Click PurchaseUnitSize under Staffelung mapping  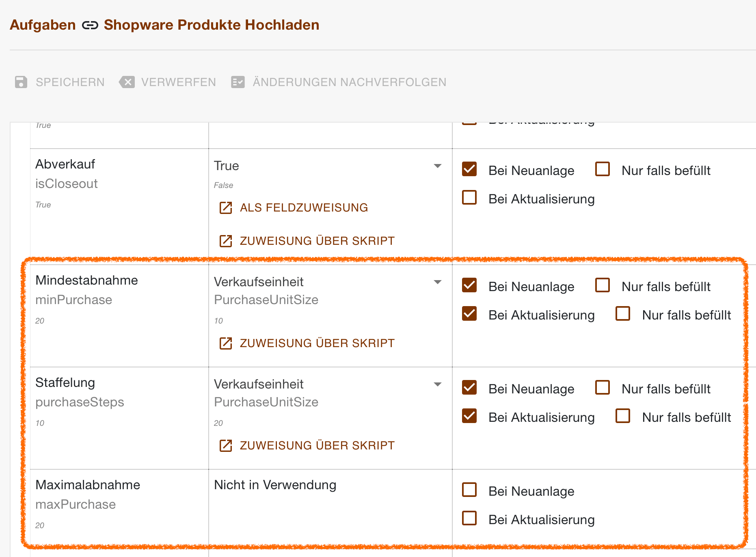[266, 402]
